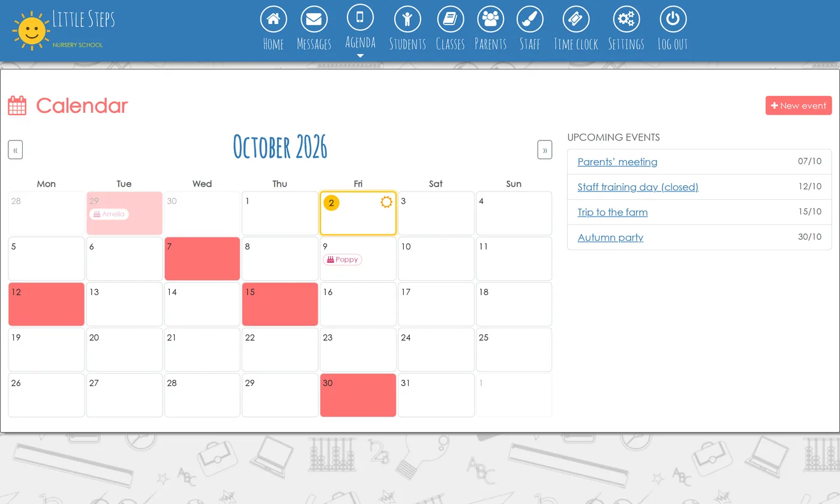Select the Agenda phone icon
Screen dimensions: 840x504
click(x=360, y=17)
